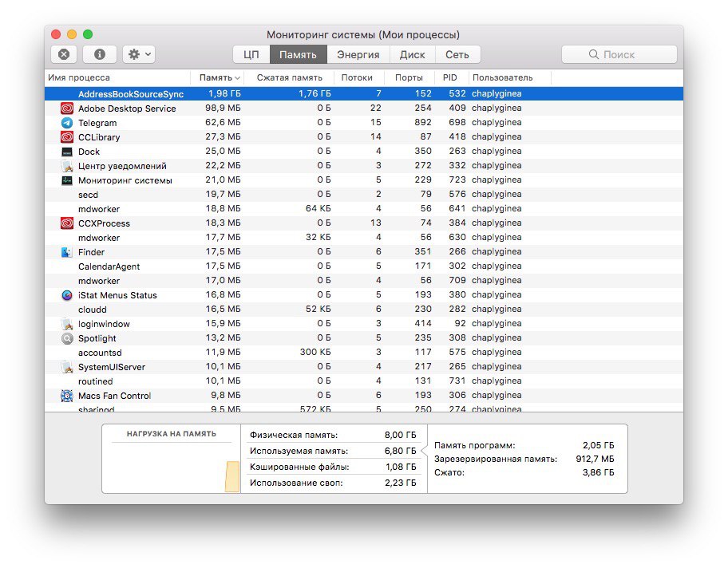Click the search magnifier icon
This screenshot has height=568, width=728.
click(x=593, y=54)
